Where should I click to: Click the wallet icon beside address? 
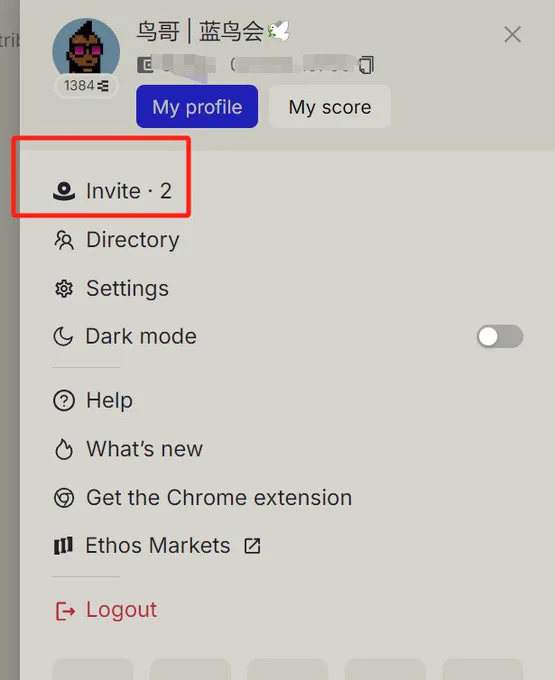point(145,65)
